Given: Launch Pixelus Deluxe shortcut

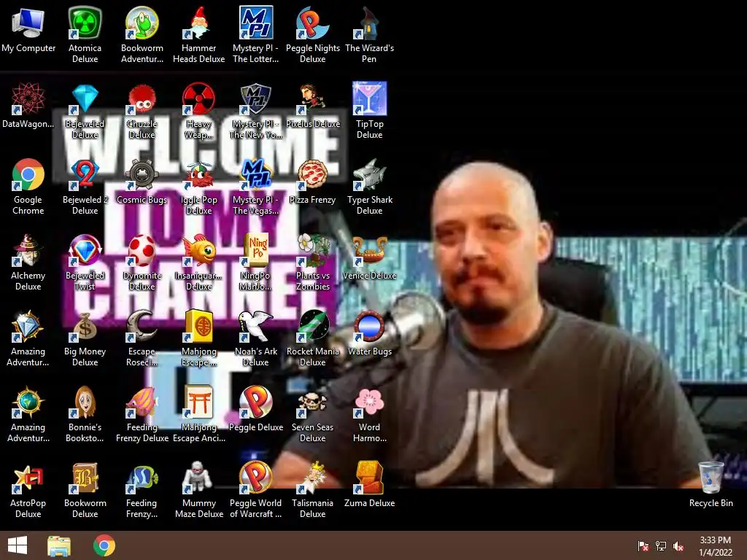Looking at the screenshot, I should tap(312, 106).
